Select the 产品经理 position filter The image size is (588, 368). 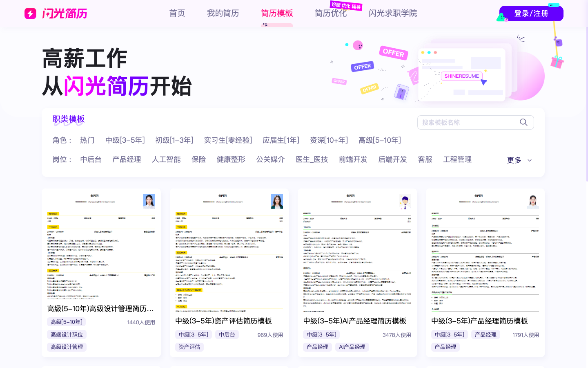(127, 159)
